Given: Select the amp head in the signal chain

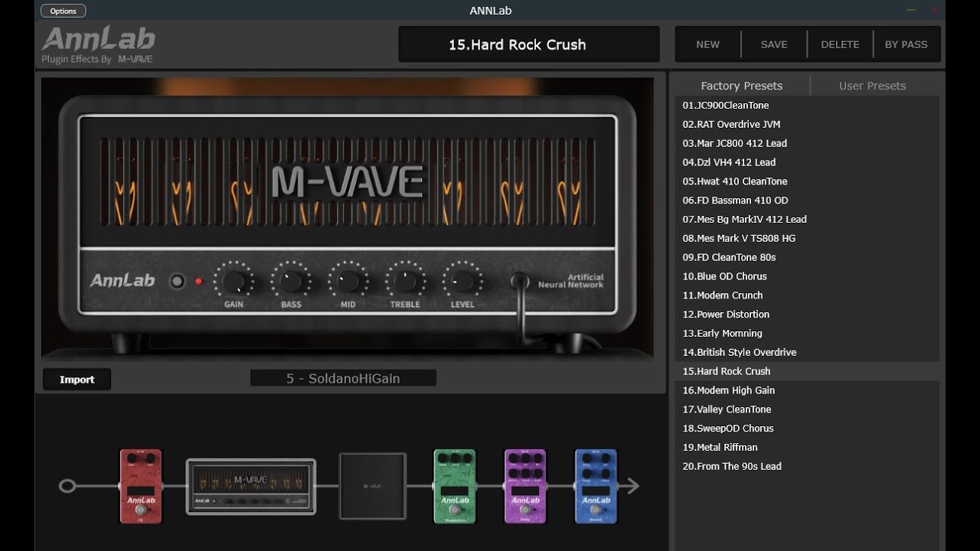Looking at the screenshot, I should pyautogui.click(x=251, y=486).
